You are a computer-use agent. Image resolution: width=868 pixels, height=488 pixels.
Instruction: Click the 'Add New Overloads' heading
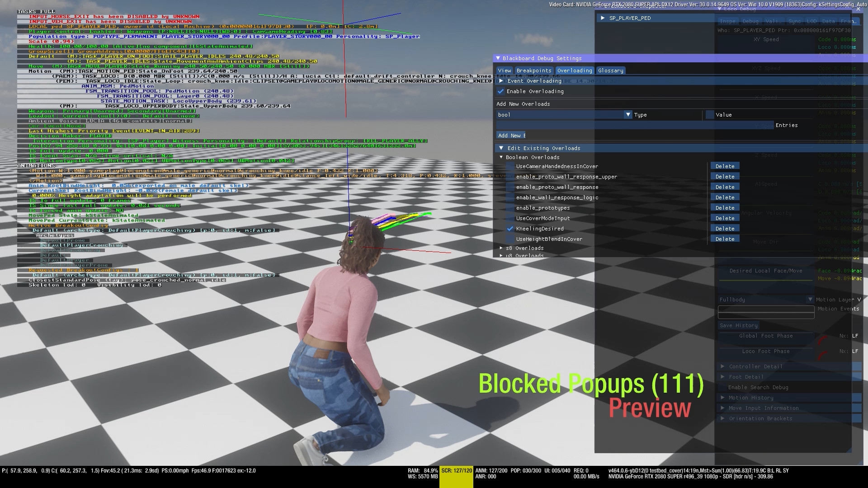[x=523, y=104]
